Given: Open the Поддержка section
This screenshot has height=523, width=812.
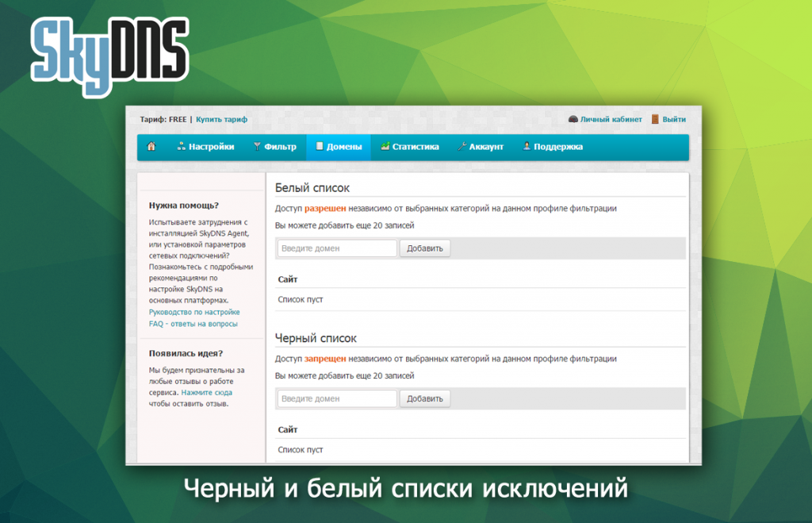Looking at the screenshot, I should pyautogui.click(x=553, y=147).
